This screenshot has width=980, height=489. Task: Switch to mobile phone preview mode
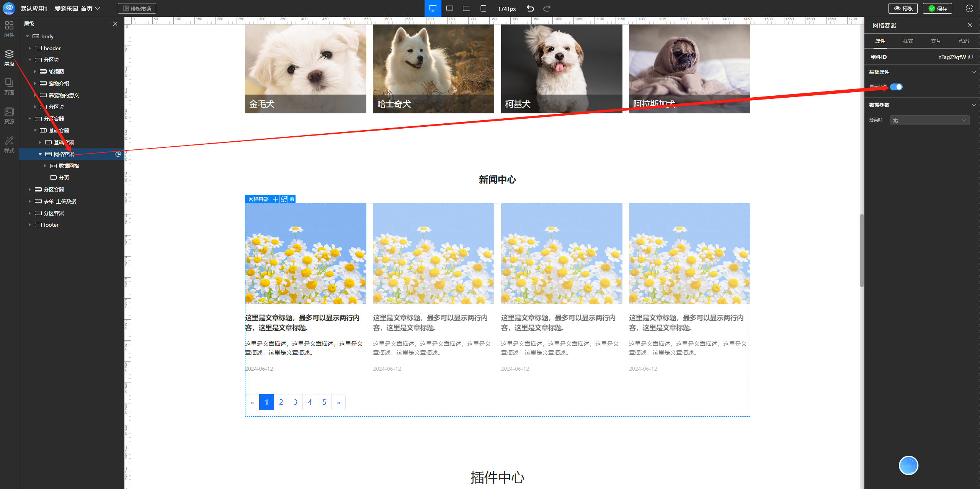pyautogui.click(x=483, y=8)
